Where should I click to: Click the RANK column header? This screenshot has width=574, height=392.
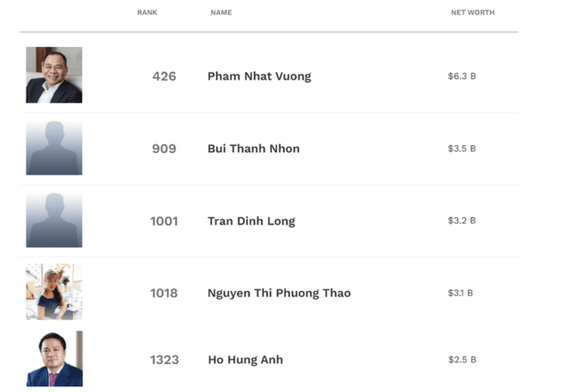147,13
